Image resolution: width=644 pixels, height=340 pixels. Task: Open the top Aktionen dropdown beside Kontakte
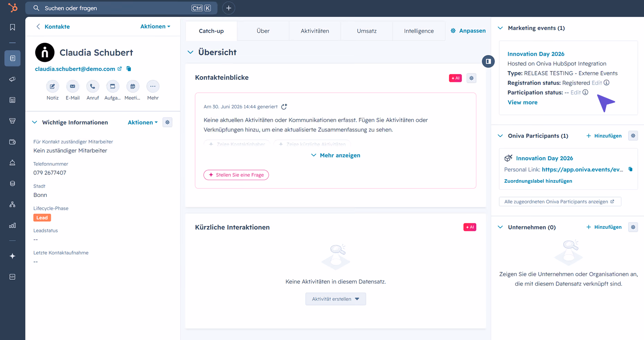point(155,26)
